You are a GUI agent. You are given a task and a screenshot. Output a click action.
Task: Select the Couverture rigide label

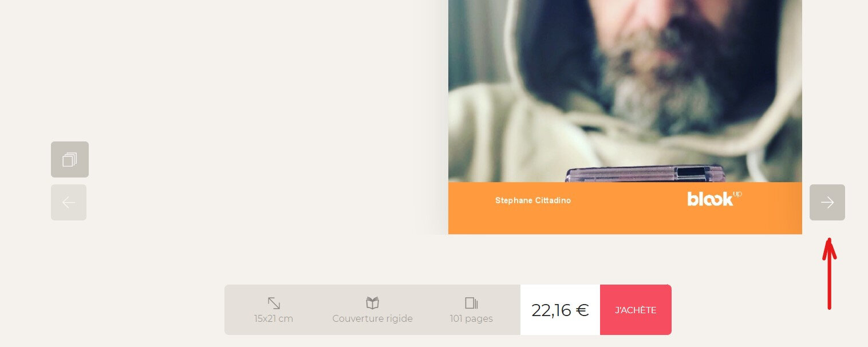click(373, 318)
